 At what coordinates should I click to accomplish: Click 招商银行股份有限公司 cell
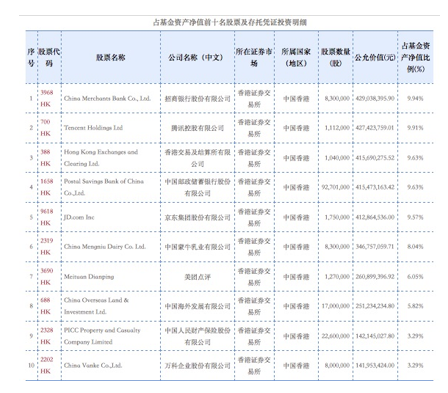198,99
